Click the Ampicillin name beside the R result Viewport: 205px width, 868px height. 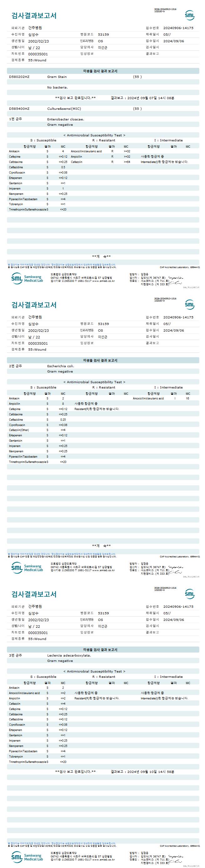point(77,157)
